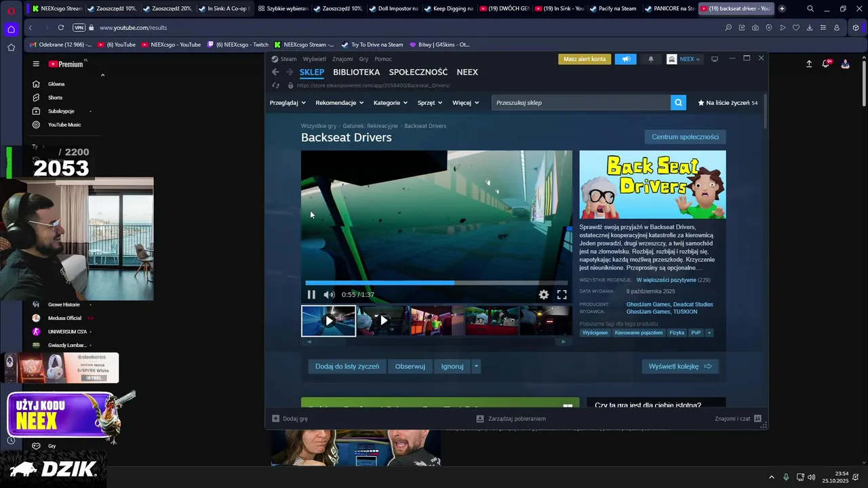The width and height of the screenshot is (868, 488).
Task: Click the Masz alert konta button
Action: [x=585, y=59]
